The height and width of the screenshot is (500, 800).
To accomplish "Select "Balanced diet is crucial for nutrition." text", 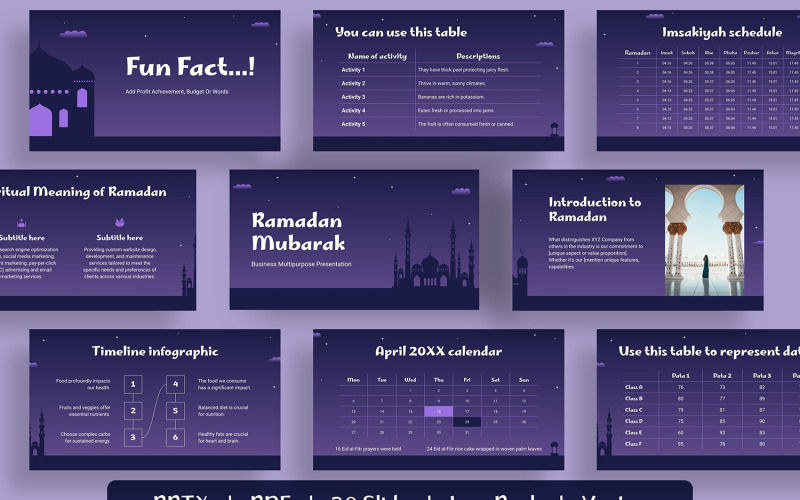I will point(223,411).
